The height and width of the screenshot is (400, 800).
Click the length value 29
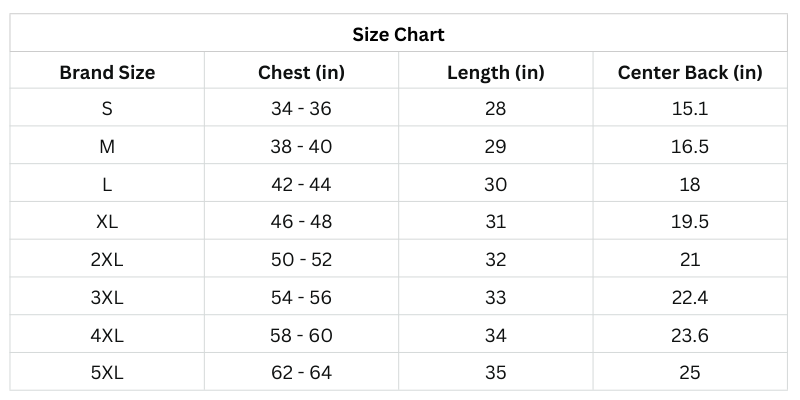pyautogui.click(x=495, y=147)
